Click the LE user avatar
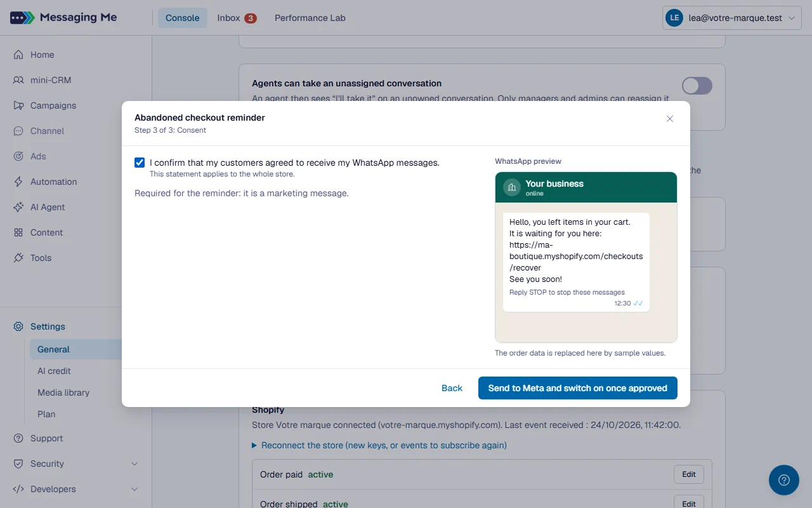Image resolution: width=812 pixels, height=508 pixels. pos(674,18)
